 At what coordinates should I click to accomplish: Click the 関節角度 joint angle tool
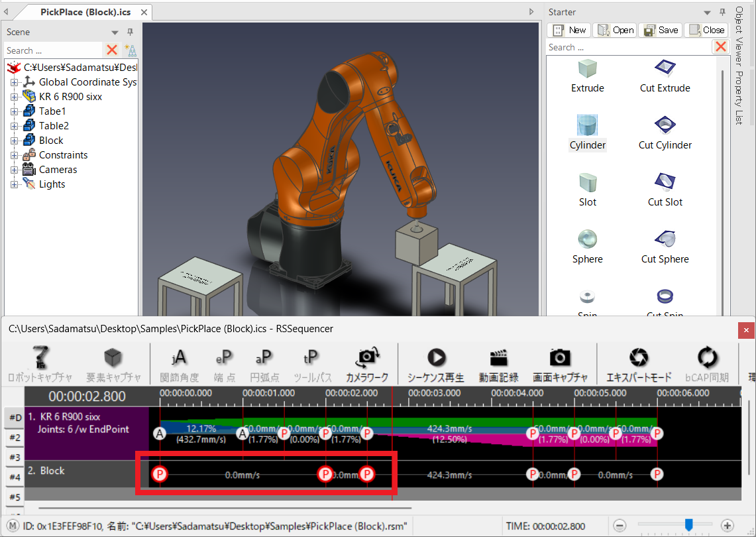coord(180,364)
